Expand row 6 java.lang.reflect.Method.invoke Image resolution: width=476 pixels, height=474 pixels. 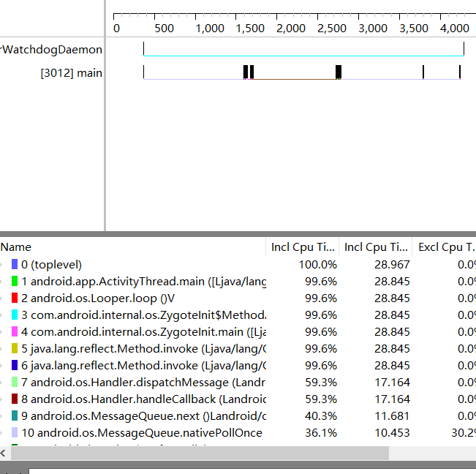click(1, 366)
